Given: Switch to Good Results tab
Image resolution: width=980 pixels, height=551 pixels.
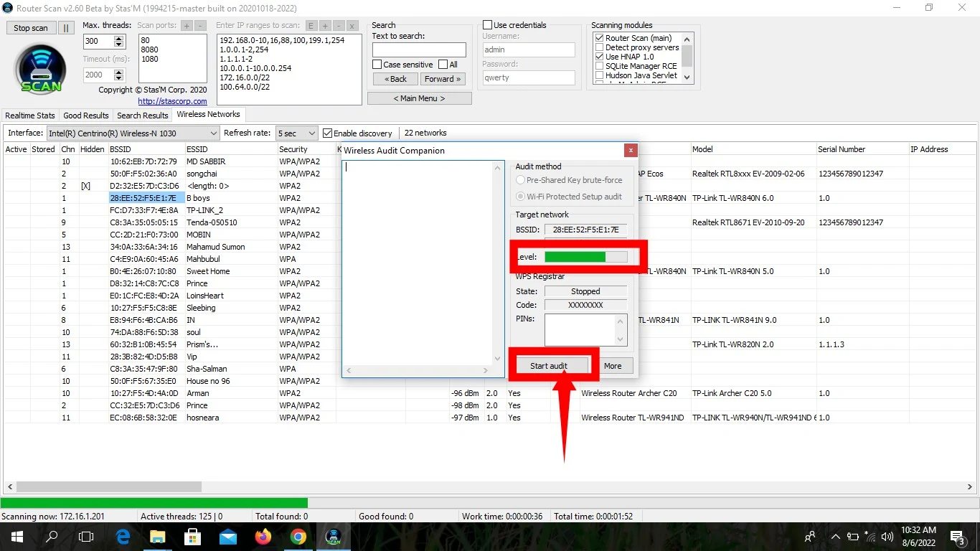Looking at the screenshot, I should (86, 116).
